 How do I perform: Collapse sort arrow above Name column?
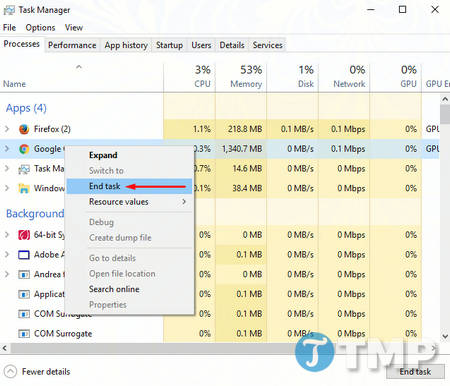79,67
